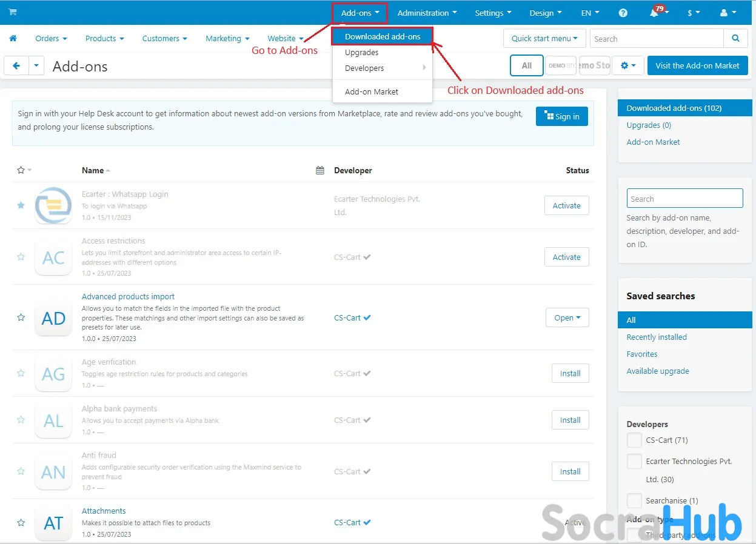Open the Marketing dropdown

227,38
